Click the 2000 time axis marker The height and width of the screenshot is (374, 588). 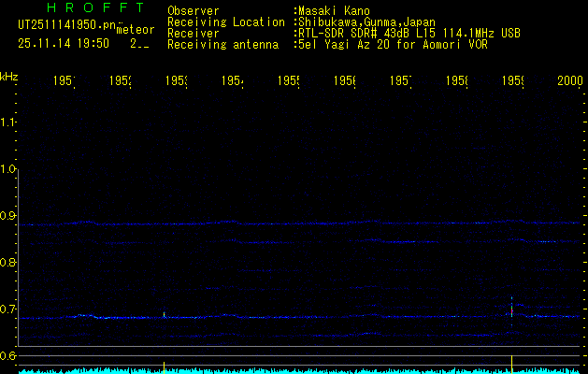569,82
